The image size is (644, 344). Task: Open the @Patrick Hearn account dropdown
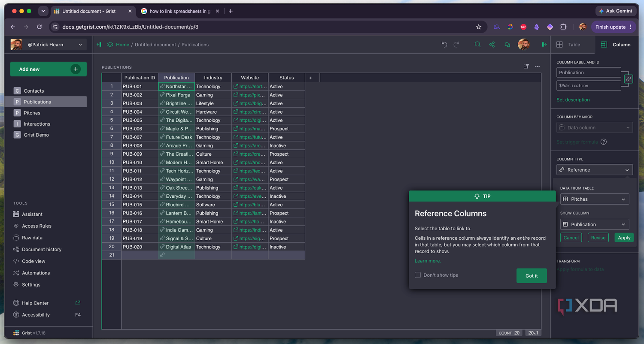(x=49, y=45)
